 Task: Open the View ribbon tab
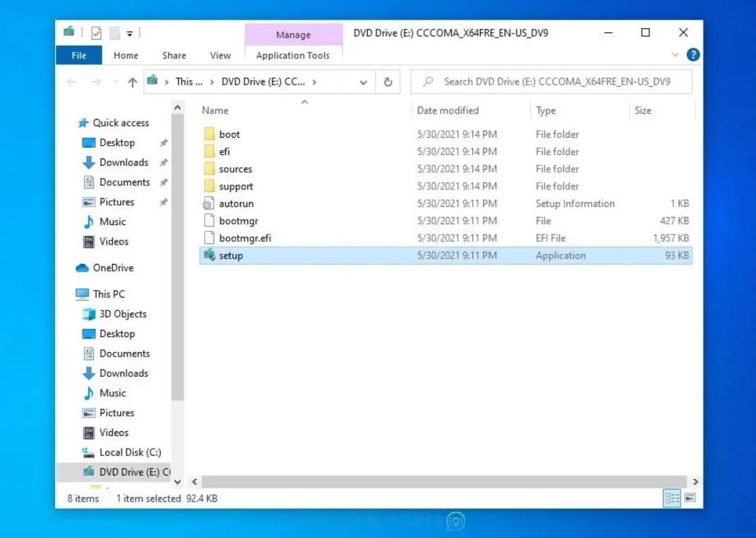[220, 56]
